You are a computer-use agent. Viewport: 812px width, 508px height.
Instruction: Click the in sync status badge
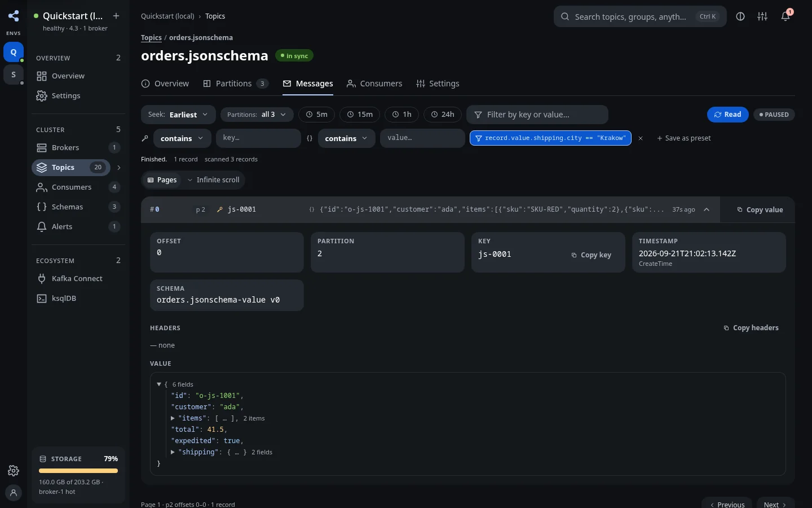[294, 56]
